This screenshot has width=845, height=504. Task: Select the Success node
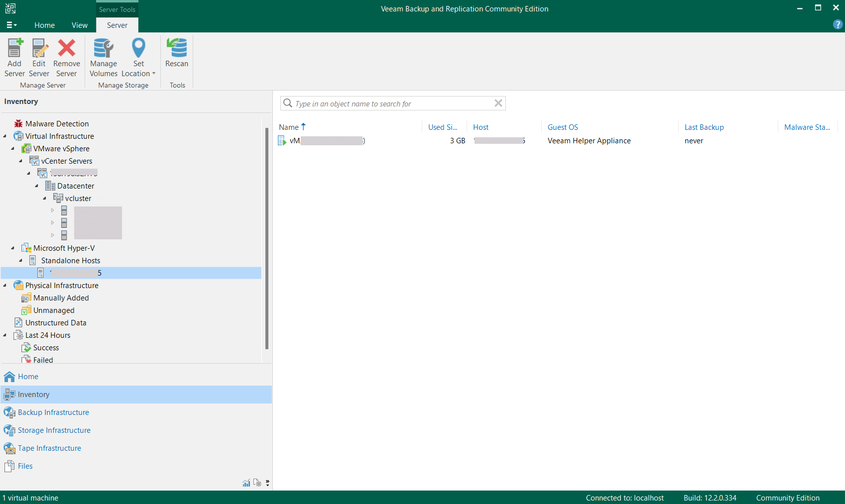pyautogui.click(x=46, y=348)
